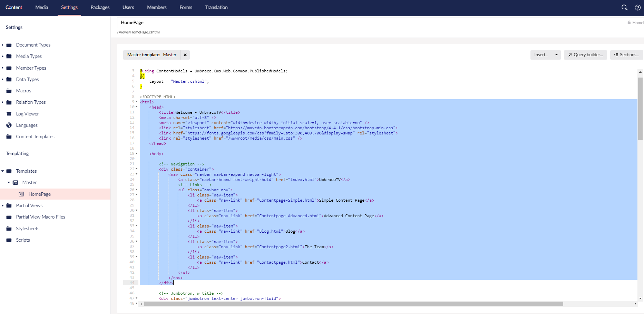Expand the Relation Types node

(x=2, y=102)
